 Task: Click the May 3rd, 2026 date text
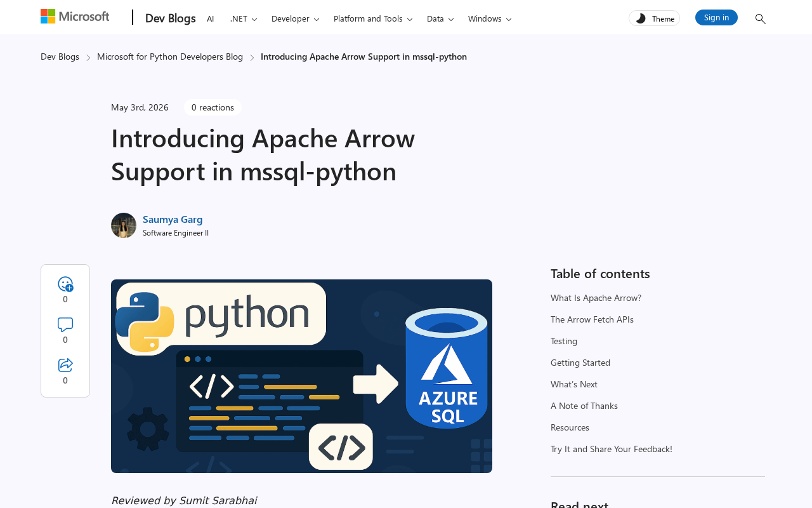[x=140, y=107]
